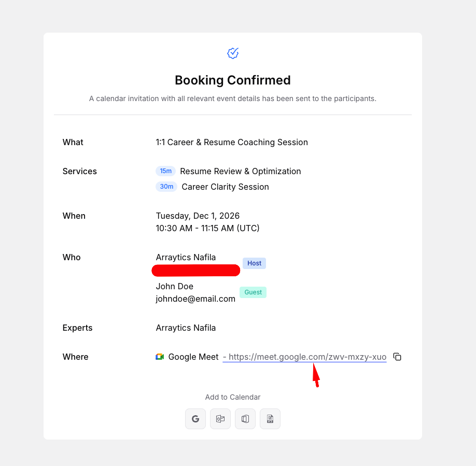
Task: Click the Arraytics Nafila host name
Action: 186,257
